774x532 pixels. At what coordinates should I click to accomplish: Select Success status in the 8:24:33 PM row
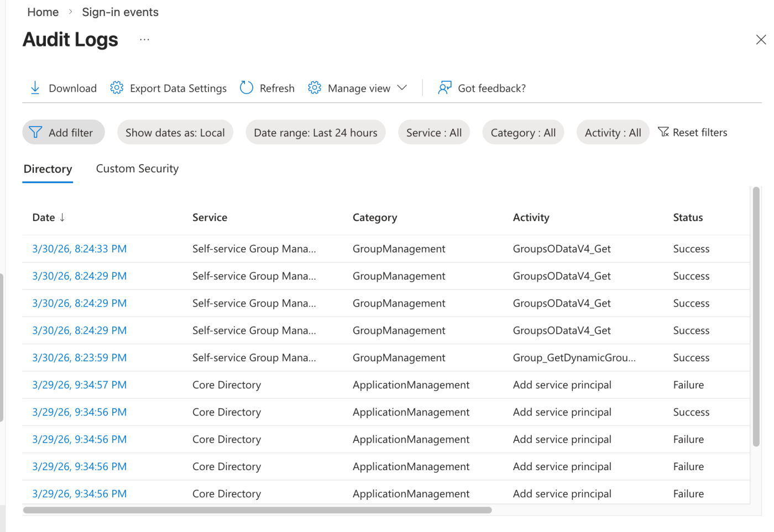(x=692, y=249)
